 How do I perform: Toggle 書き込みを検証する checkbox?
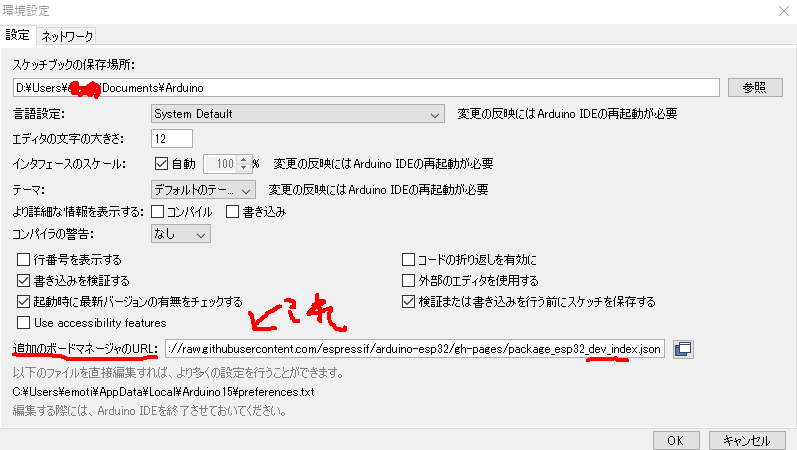(x=23, y=281)
